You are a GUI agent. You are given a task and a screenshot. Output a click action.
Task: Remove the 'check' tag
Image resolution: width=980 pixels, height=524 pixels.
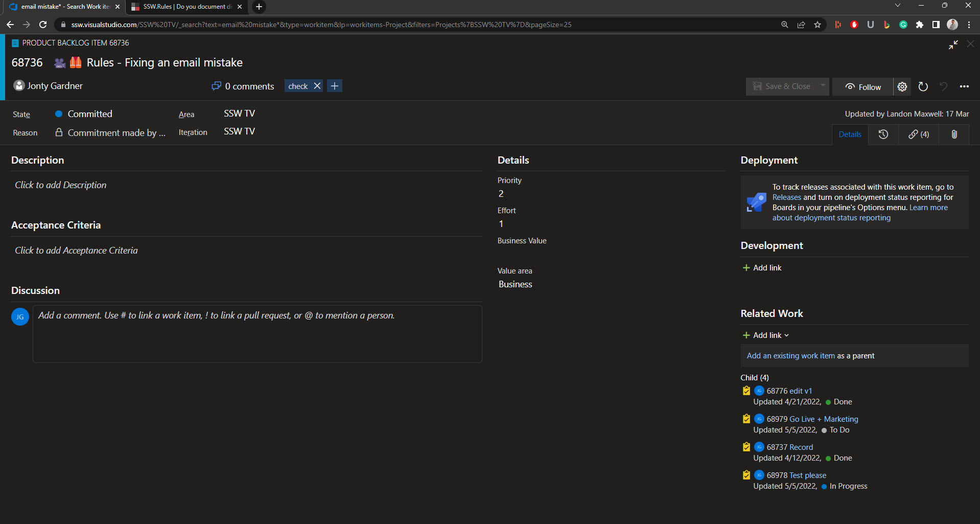coord(317,86)
